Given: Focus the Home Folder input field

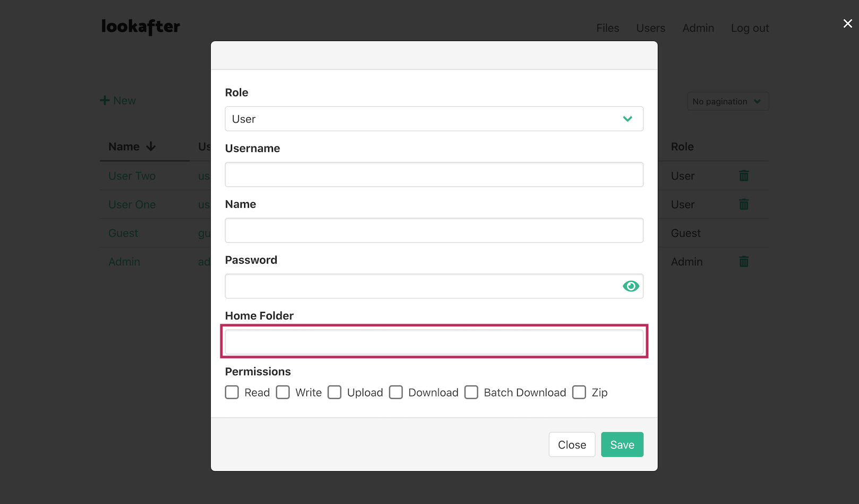Looking at the screenshot, I should (x=434, y=342).
